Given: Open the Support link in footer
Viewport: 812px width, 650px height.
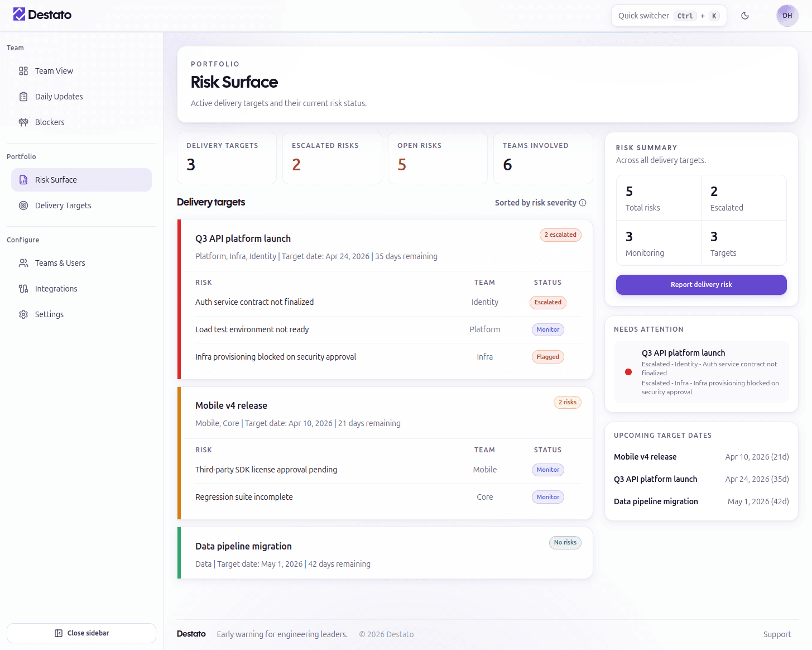Looking at the screenshot, I should pyautogui.click(x=777, y=634).
